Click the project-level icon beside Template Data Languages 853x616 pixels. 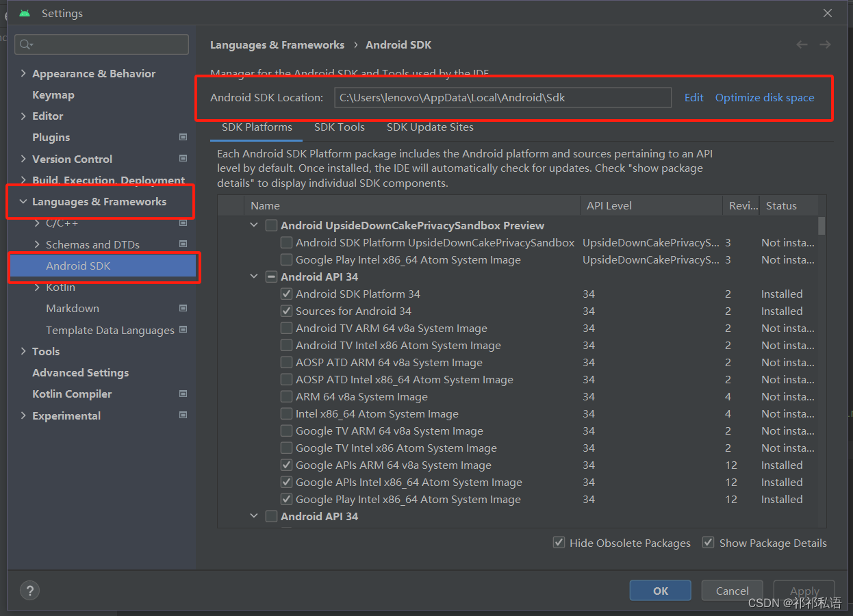click(x=183, y=329)
